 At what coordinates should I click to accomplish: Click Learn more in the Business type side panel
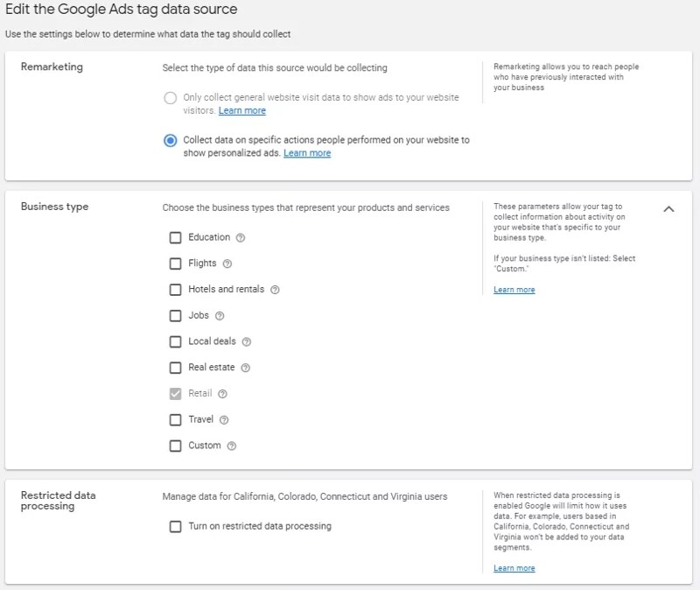[515, 290]
